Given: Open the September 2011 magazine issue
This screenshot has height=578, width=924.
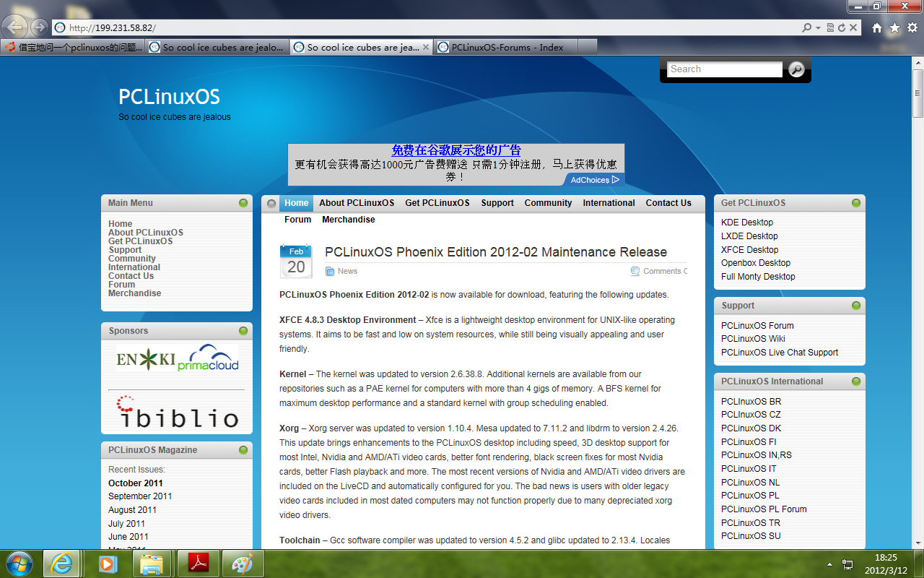Looking at the screenshot, I should [140, 496].
